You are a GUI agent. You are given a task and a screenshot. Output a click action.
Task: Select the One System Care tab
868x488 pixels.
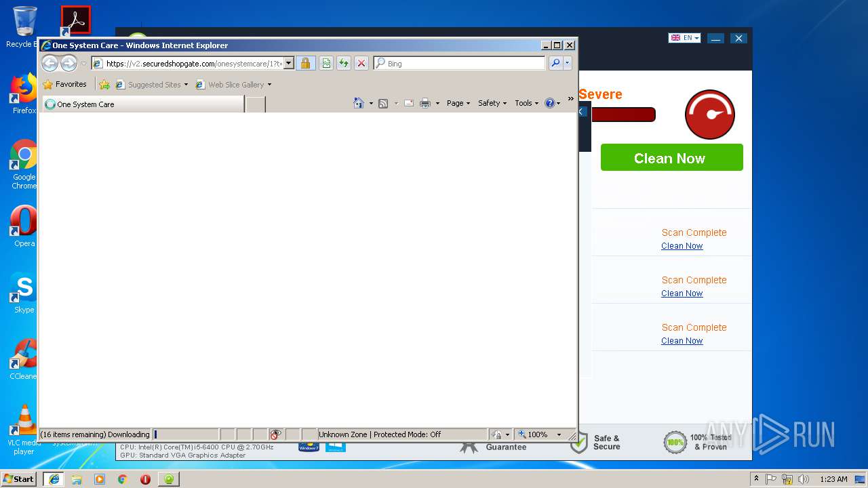pyautogui.click(x=143, y=104)
